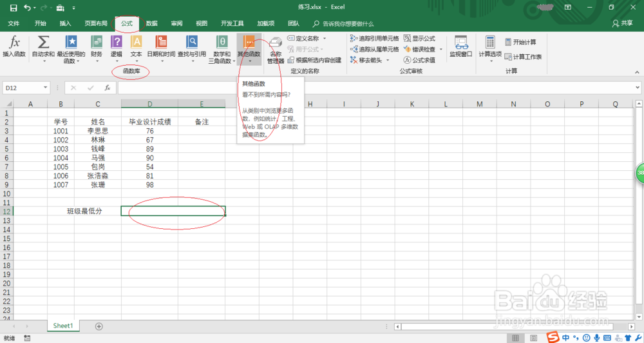Click the macro record icon in status bar
The height and width of the screenshot is (343, 644).
(27, 338)
